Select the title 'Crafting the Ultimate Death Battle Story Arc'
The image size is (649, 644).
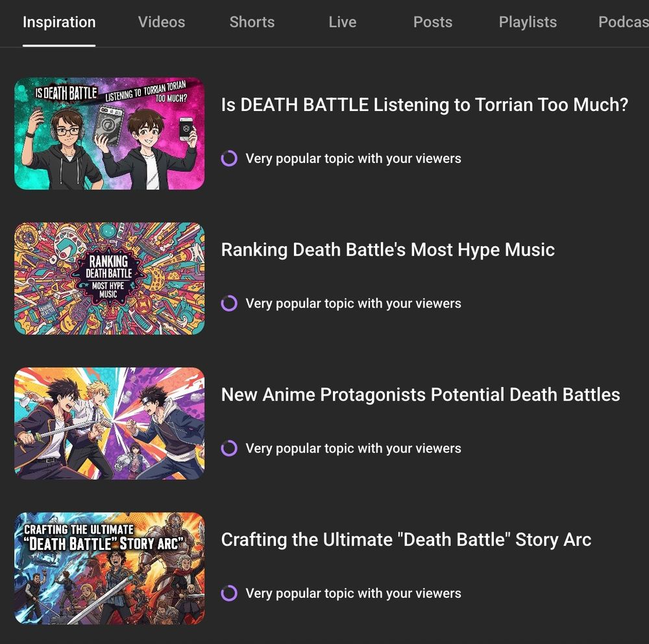tap(406, 539)
